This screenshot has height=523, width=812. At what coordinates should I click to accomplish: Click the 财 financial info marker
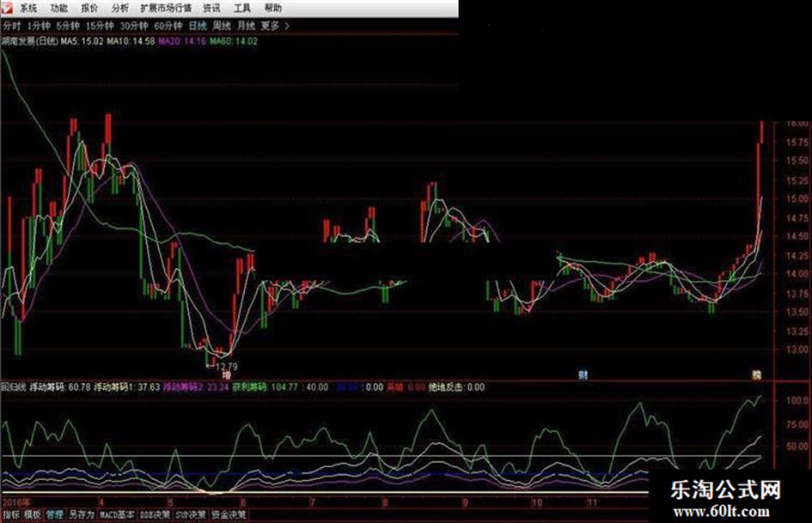click(583, 375)
